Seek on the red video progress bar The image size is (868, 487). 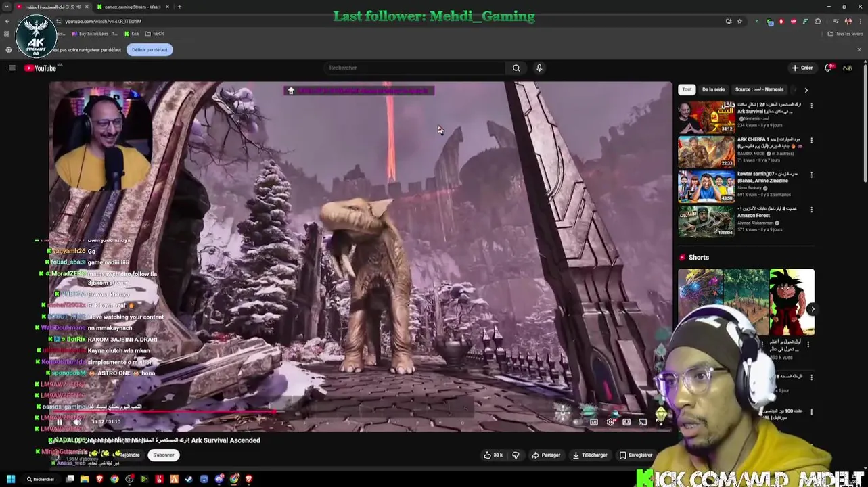pyautogui.click(x=361, y=412)
